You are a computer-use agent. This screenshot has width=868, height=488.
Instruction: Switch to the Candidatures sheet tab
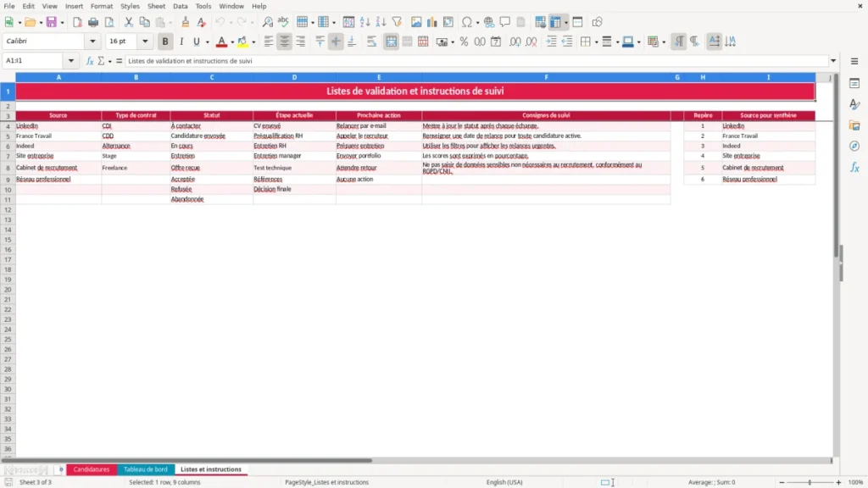(92, 469)
